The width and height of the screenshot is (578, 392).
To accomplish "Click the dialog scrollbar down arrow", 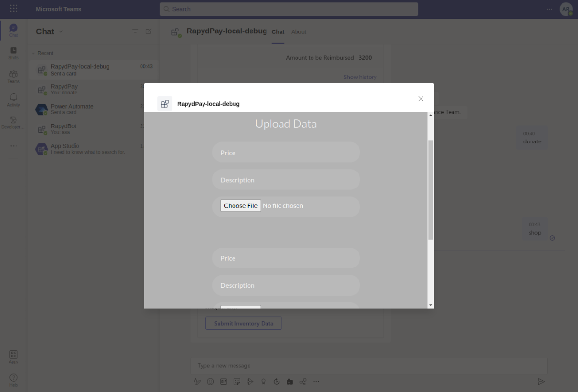I will [430, 305].
